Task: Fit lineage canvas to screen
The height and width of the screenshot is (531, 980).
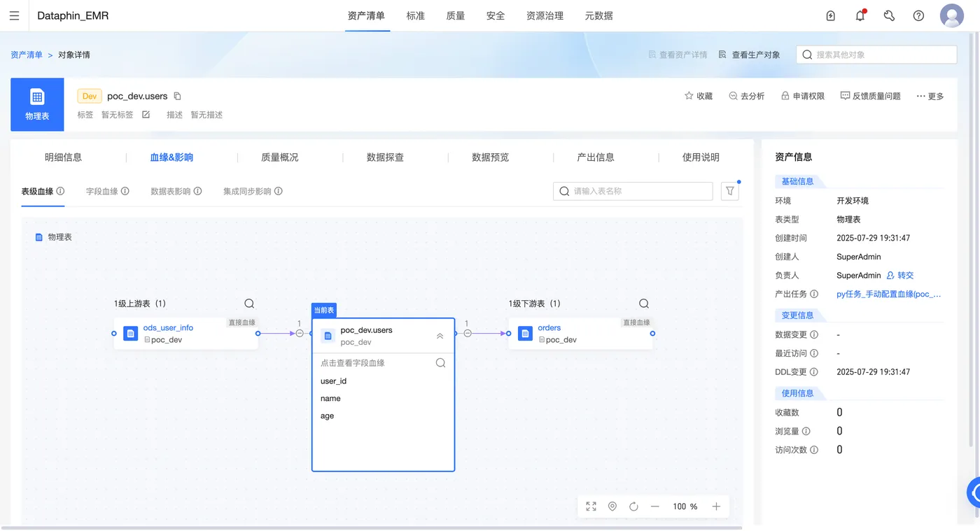Action: pos(591,507)
